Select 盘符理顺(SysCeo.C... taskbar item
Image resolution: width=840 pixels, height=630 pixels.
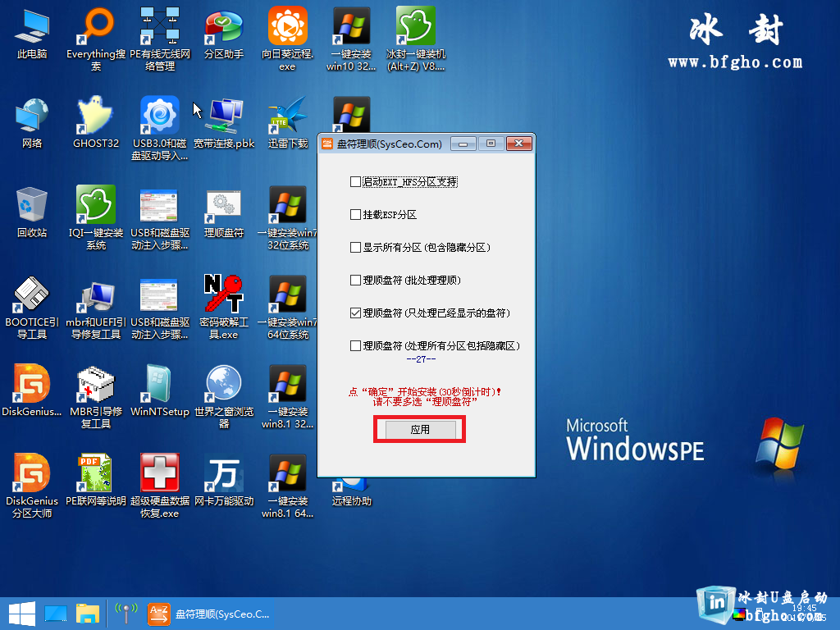click(x=209, y=614)
